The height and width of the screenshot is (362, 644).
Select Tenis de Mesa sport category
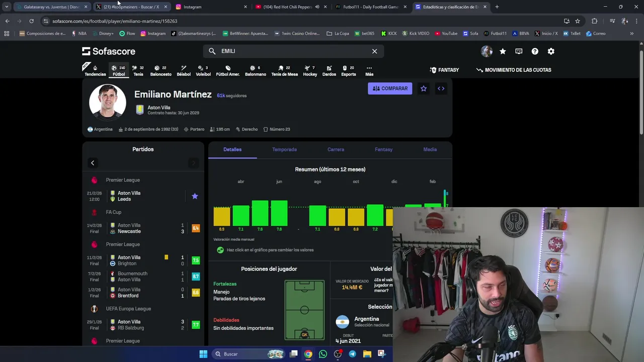point(285,70)
